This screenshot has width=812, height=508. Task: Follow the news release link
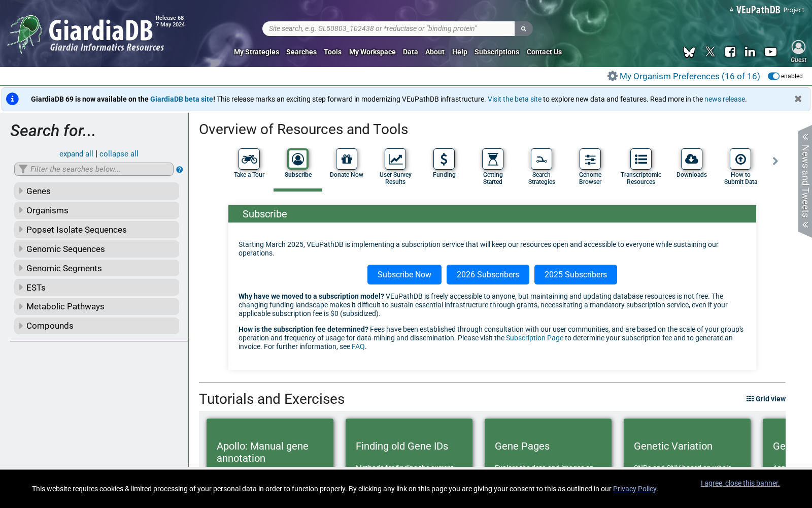coord(725,99)
